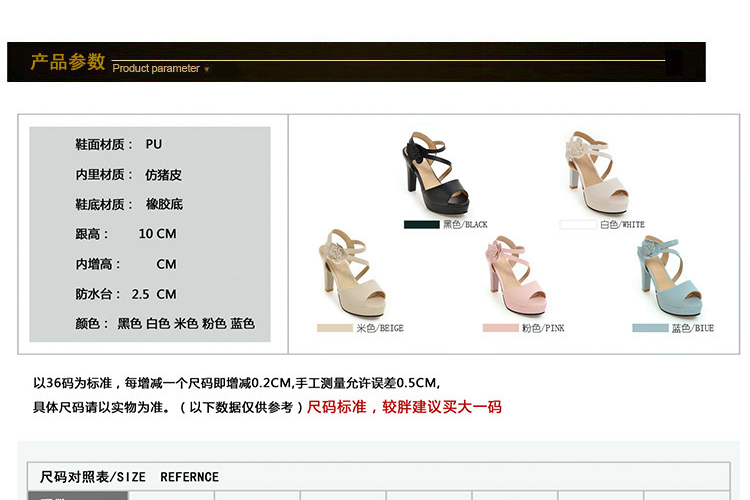
Task: Pick the beige color swatch
Action: [334, 328]
